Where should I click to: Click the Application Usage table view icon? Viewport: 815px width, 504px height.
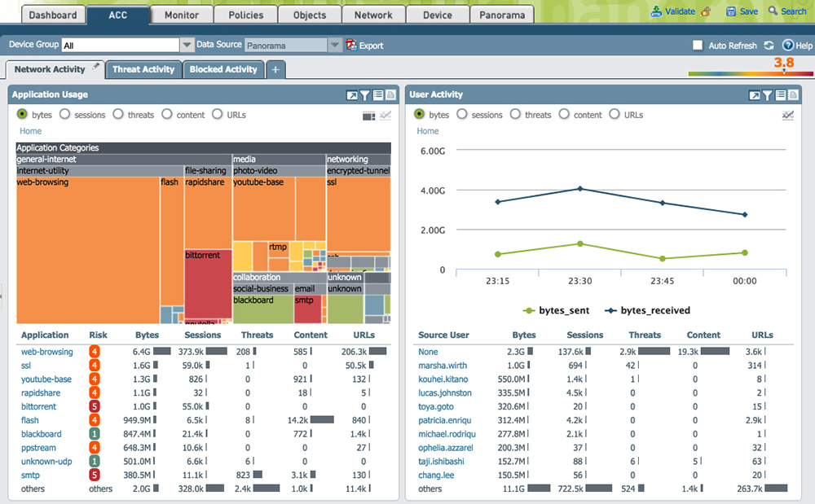(378, 95)
